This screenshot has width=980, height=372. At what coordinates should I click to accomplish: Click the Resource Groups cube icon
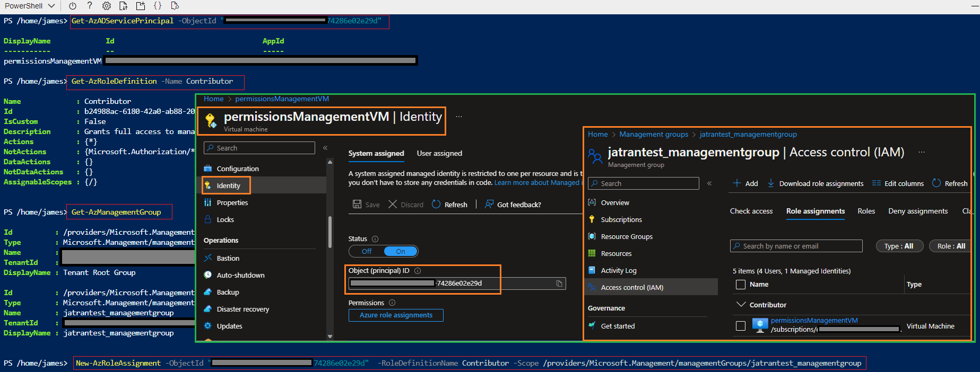(x=592, y=236)
